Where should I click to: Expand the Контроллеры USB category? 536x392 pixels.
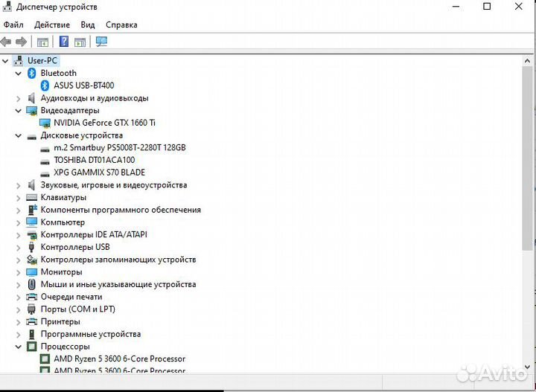click(19, 247)
